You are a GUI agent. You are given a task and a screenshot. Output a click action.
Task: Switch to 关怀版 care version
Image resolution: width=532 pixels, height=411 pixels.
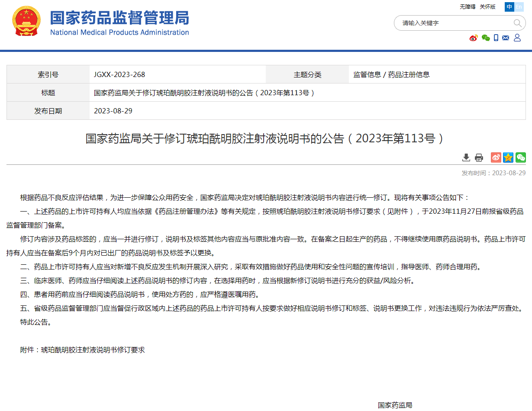tap(487, 7)
